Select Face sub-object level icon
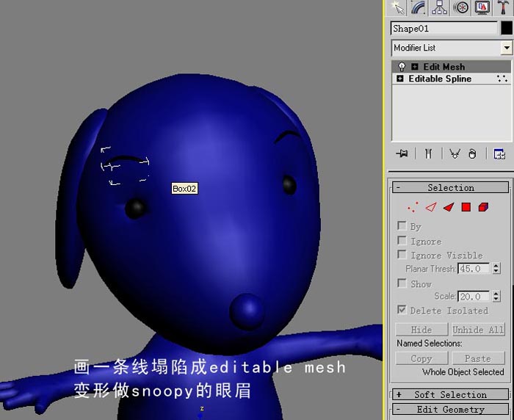Viewport: 514px width, 420px height. 448,207
